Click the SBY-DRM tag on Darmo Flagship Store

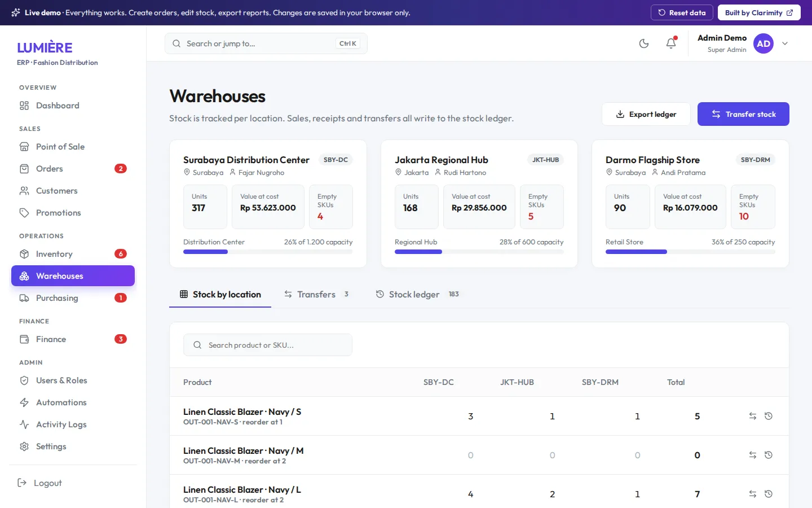pos(756,160)
